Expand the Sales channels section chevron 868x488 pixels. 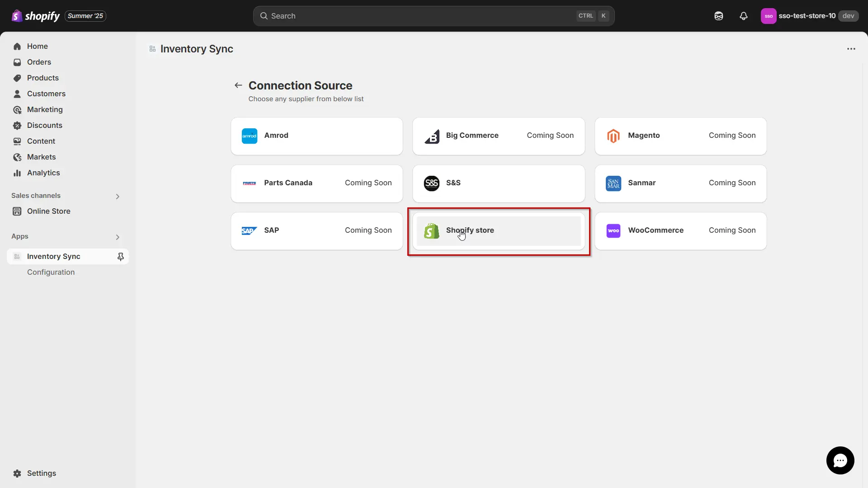click(118, 196)
